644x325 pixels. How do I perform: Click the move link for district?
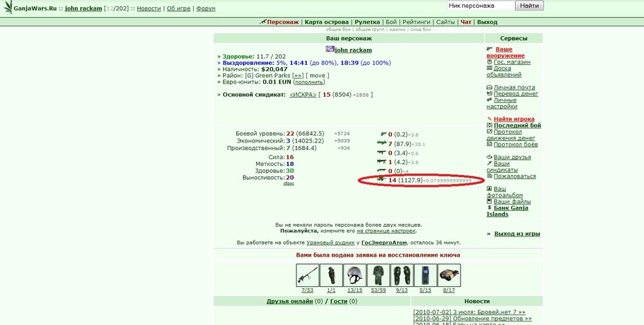317,75
